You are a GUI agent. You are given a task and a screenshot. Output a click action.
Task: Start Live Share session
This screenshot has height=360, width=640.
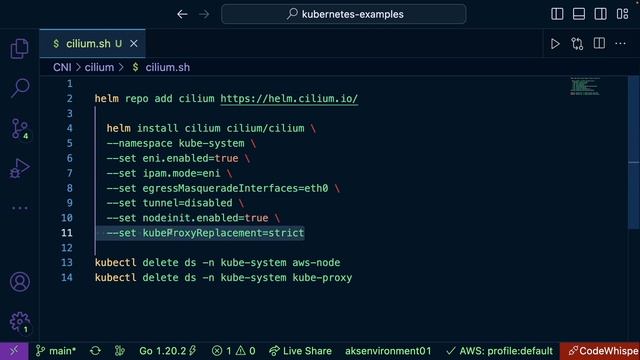[300, 351]
